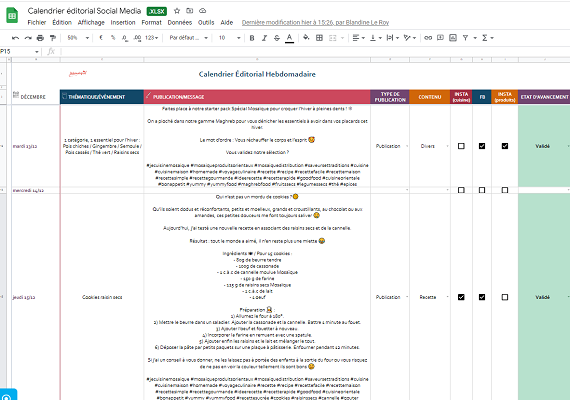Open the name box dropdown arrow
The image size is (570, 400).
37,52
